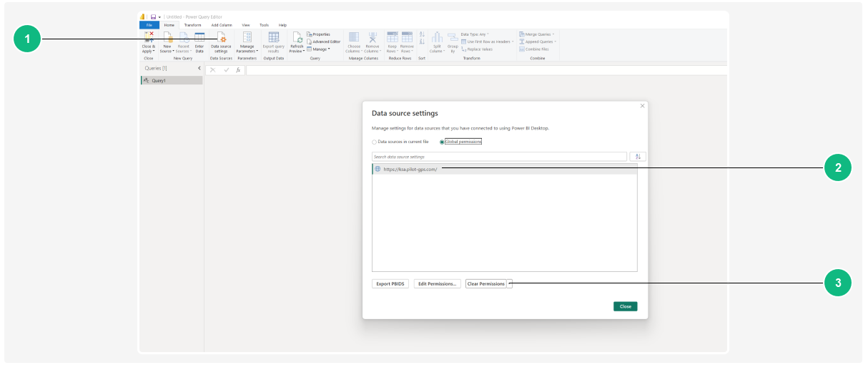
Task: Click the Keep Rows icon
Action: pyautogui.click(x=392, y=38)
